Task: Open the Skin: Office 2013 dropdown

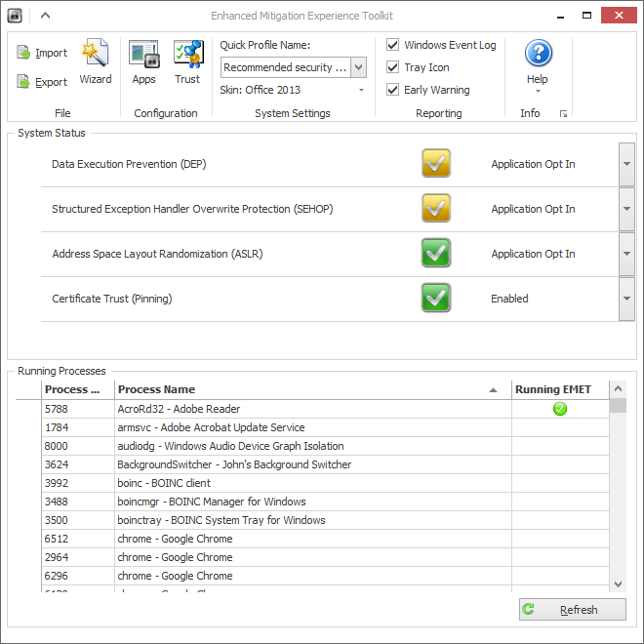Action: click(361, 90)
